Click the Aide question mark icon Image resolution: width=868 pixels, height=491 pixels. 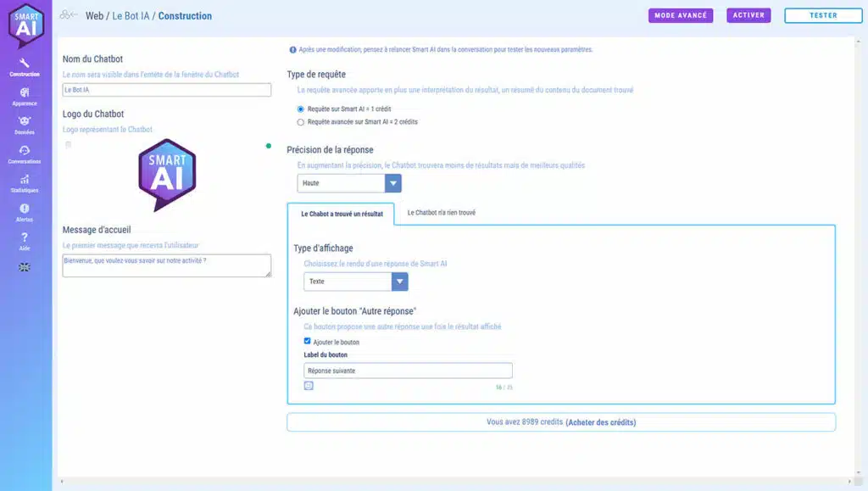[x=25, y=239]
